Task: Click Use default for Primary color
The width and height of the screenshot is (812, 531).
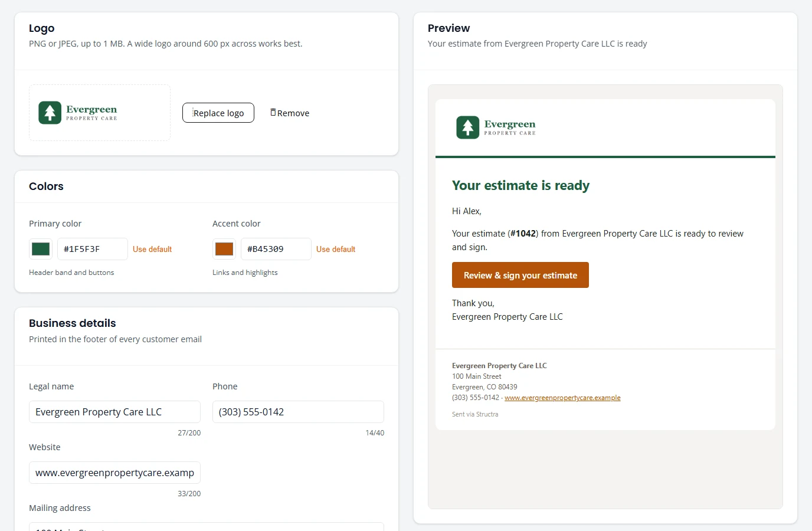Action: (x=152, y=250)
